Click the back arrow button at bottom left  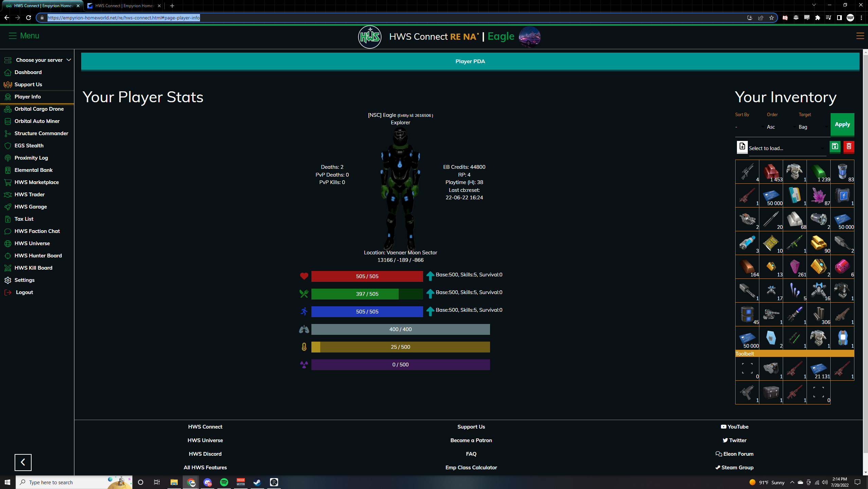click(x=23, y=462)
